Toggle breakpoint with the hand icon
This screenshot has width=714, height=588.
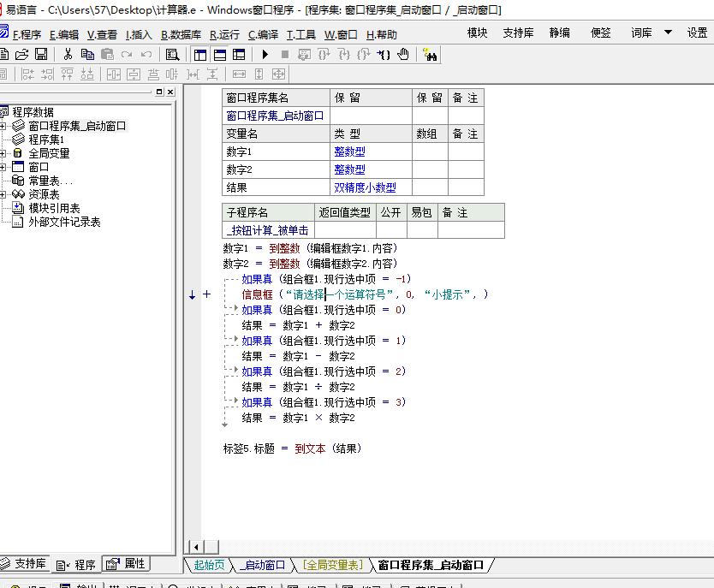[x=403, y=55]
